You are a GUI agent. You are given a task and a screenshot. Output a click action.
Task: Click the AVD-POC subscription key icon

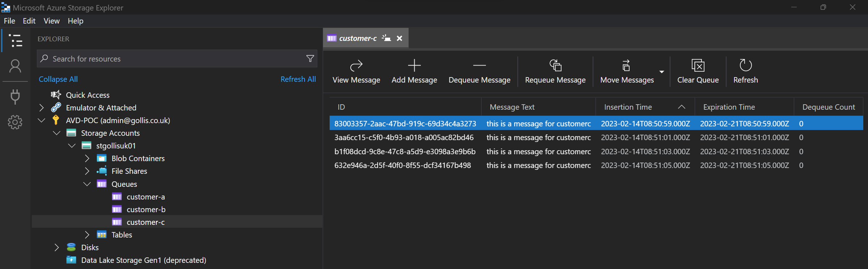click(x=56, y=120)
